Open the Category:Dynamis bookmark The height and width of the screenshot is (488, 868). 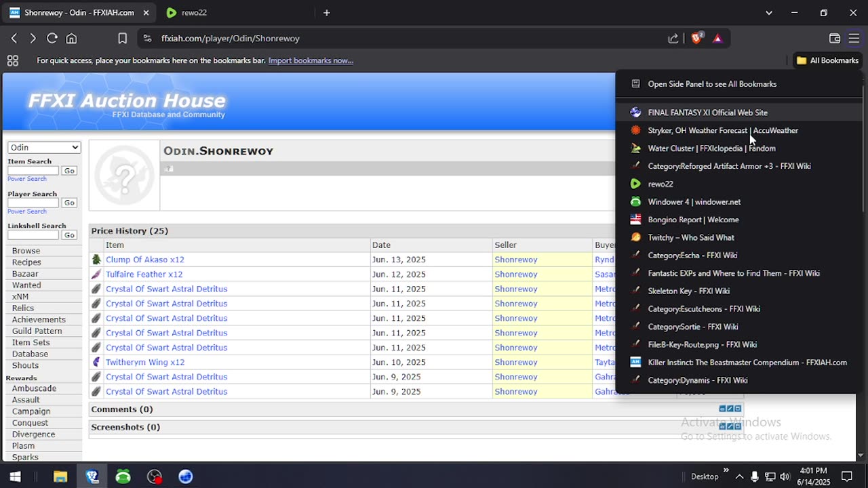point(739,380)
